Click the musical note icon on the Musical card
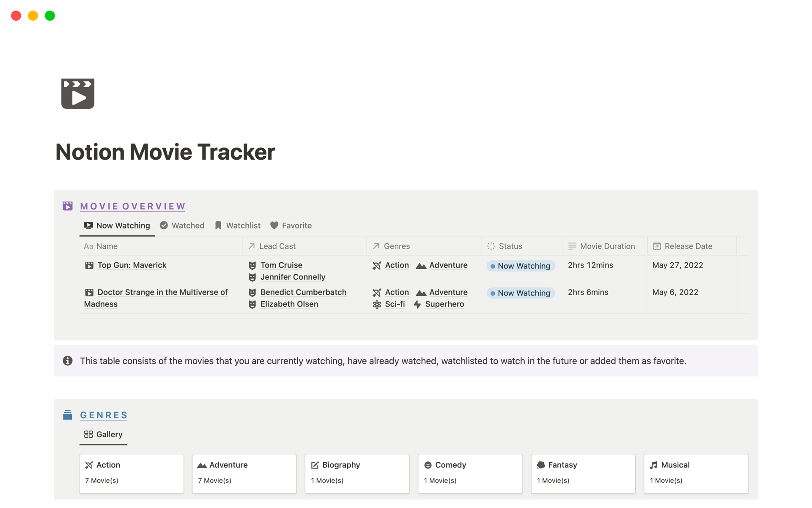The width and height of the screenshot is (812, 508). (x=654, y=464)
